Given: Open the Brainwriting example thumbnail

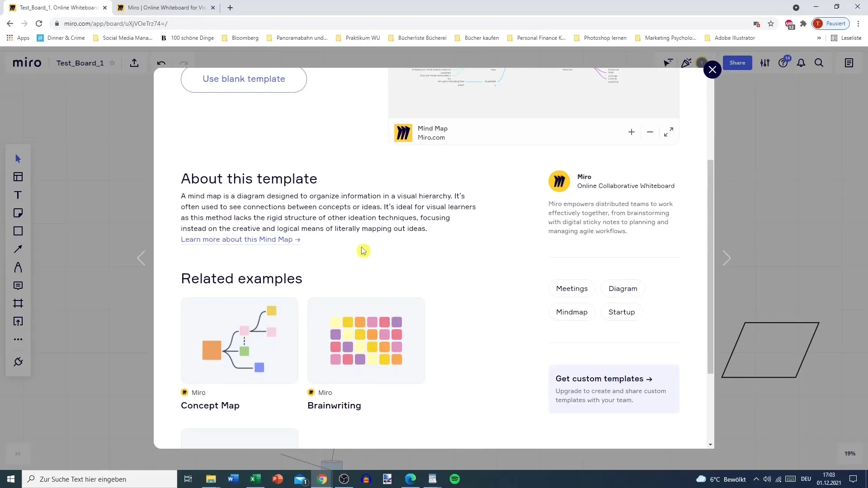Looking at the screenshot, I should pos(366,340).
